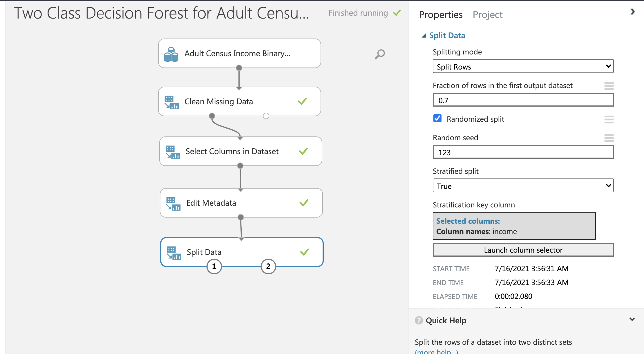Collapse the Split Data properties section
The image size is (644, 354).
point(424,35)
